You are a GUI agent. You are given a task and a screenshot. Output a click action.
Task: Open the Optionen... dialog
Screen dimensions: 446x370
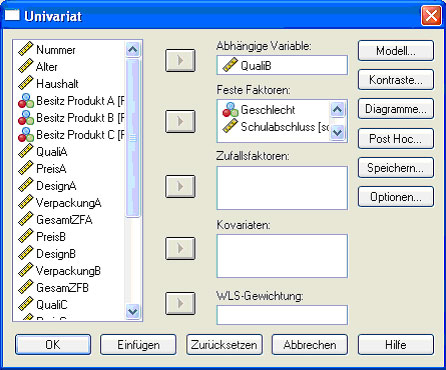click(396, 197)
